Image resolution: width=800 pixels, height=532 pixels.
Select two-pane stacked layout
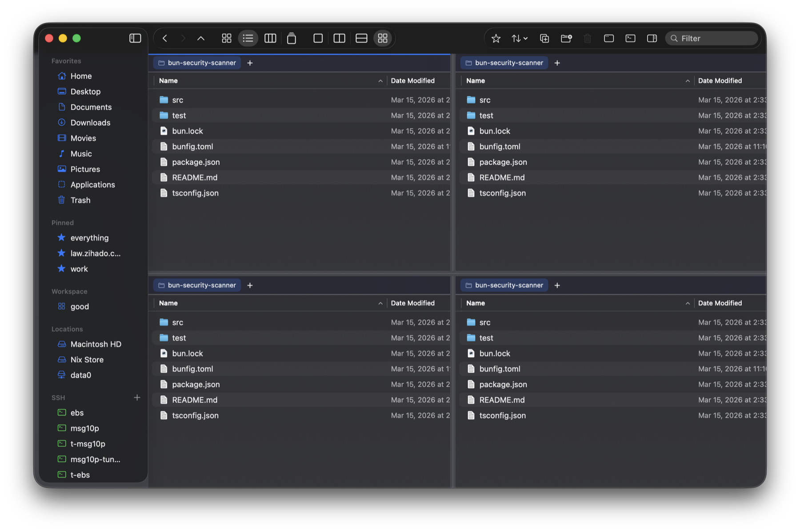[361, 38]
